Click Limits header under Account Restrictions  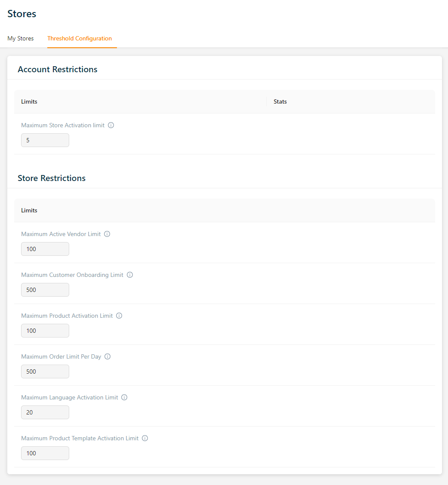[29, 102]
